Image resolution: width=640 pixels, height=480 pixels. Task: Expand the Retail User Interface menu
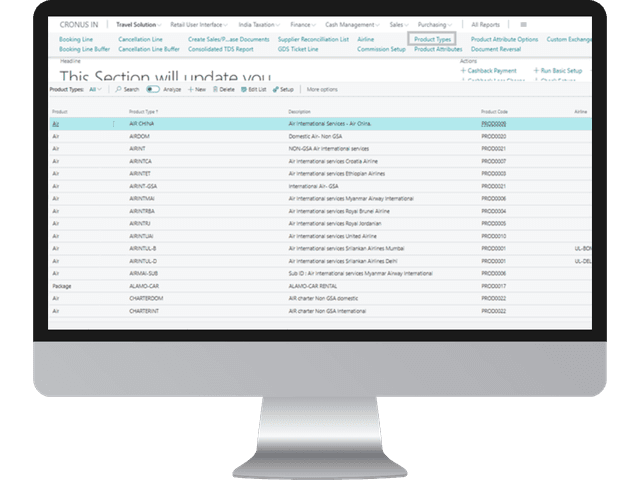click(x=199, y=25)
